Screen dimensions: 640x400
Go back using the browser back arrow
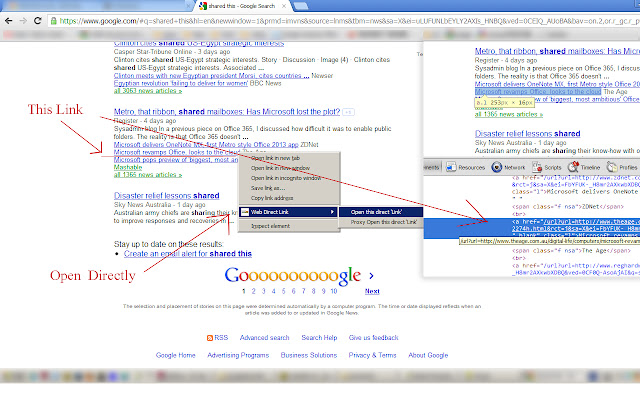9,21
